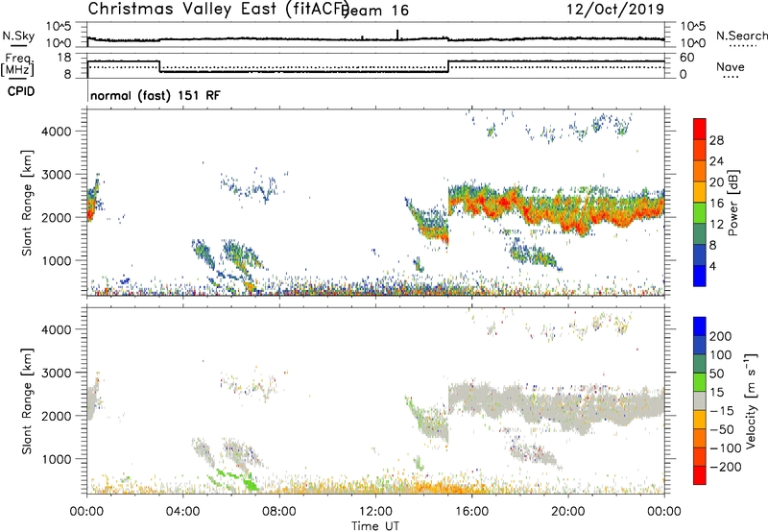Image resolution: width=768 pixels, height=532 pixels.
Task: Pick the red bottom segment of the velocity colorbar
Action: [x=700, y=475]
